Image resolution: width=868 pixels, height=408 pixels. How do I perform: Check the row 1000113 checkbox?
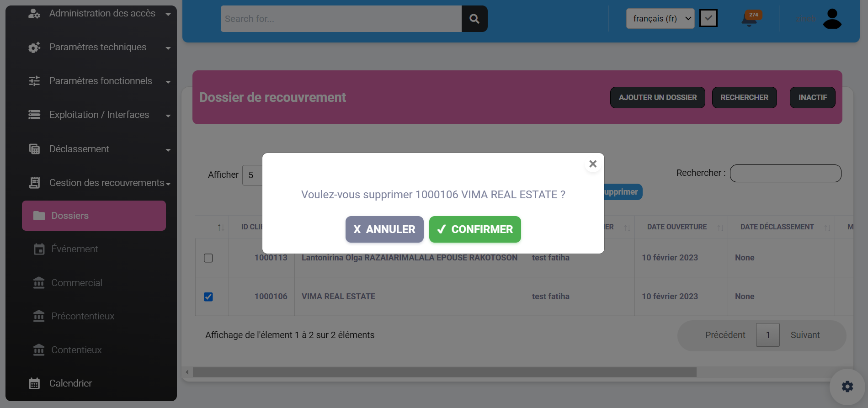(208, 258)
